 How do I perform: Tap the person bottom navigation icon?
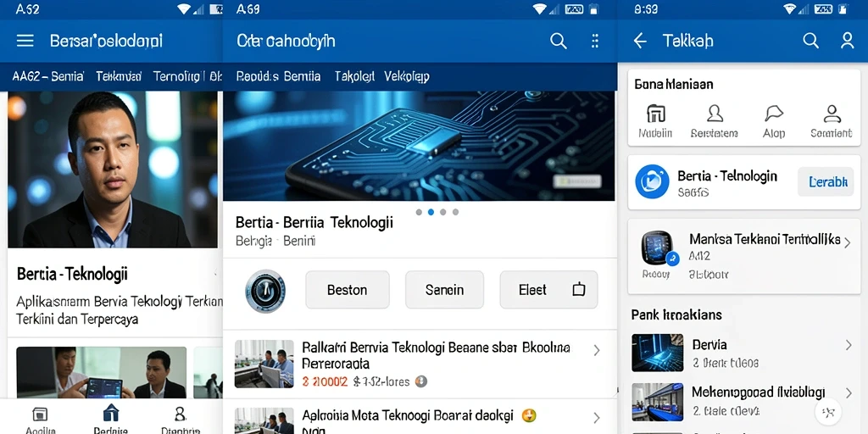[x=180, y=414]
